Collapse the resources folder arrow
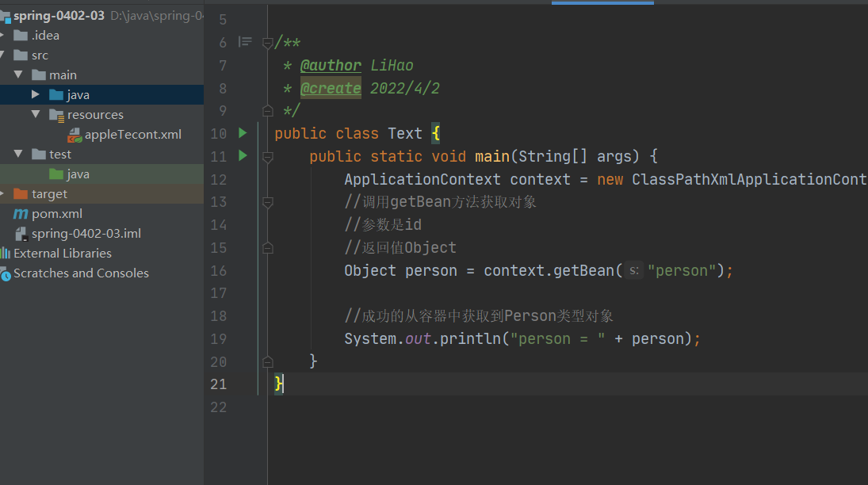This screenshot has width=868, height=485. tap(36, 115)
